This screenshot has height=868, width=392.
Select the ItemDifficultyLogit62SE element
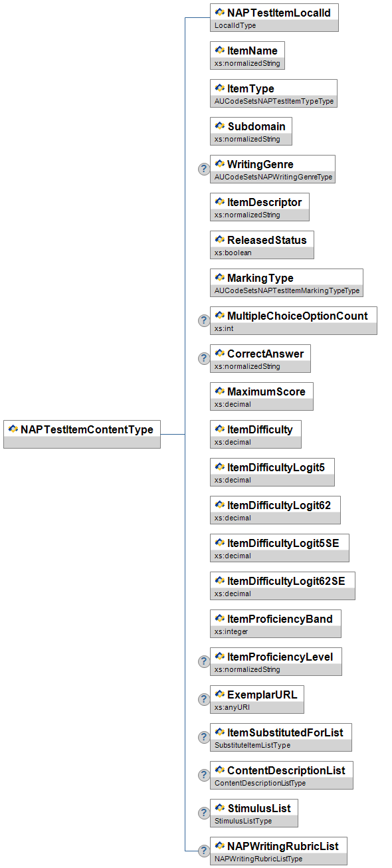tap(282, 586)
